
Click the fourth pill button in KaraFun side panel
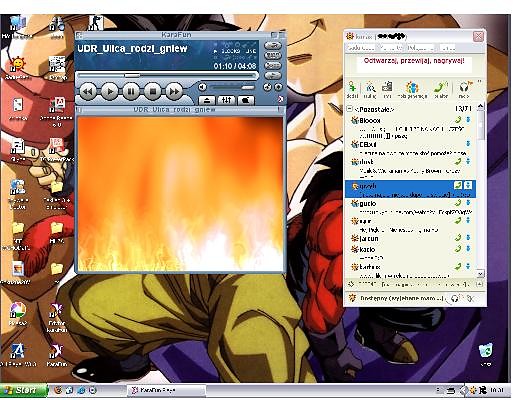pos(273,76)
